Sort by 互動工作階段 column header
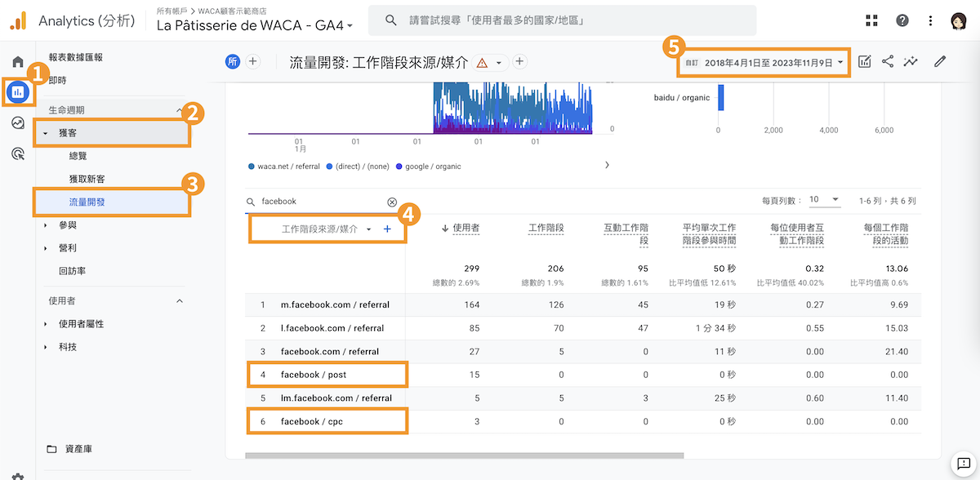The width and height of the screenshot is (980, 480). [x=626, y=234]
